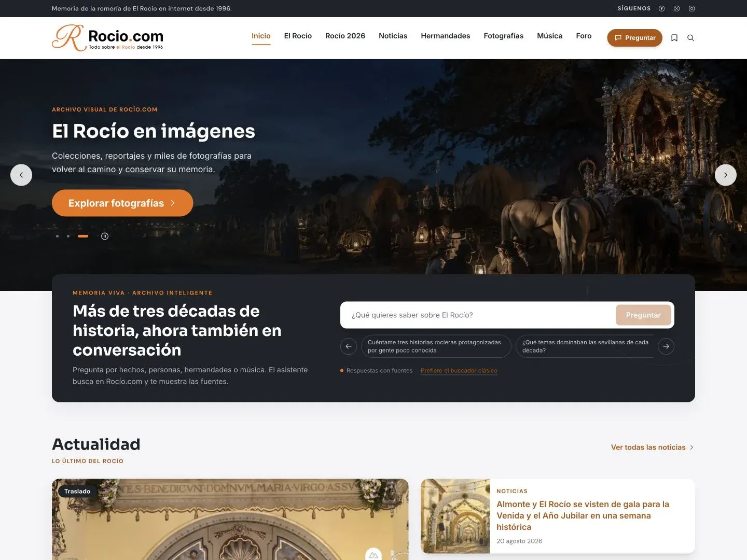The image size is (747, 560).
Task: Open the Rocío 2026 menu item
Action: pos(345,36)
